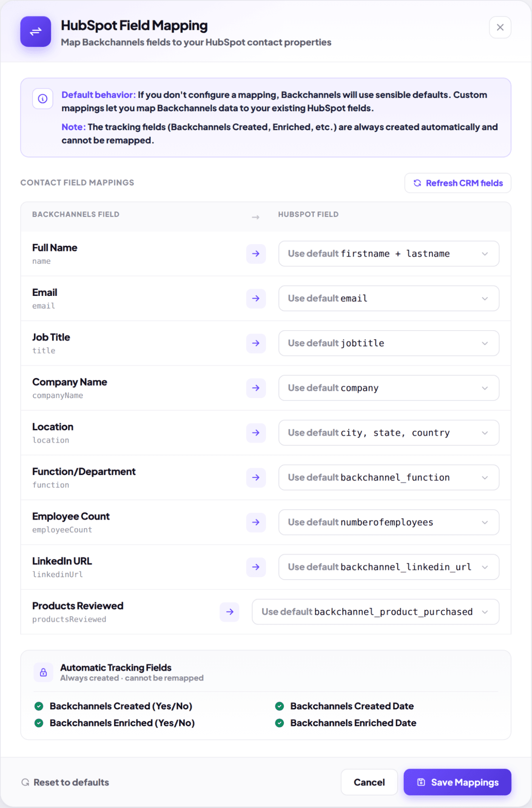532x808 pixels.
Task: Click the CONTACT FIELD MAPPINGS heading
Action: click(77, 183)
